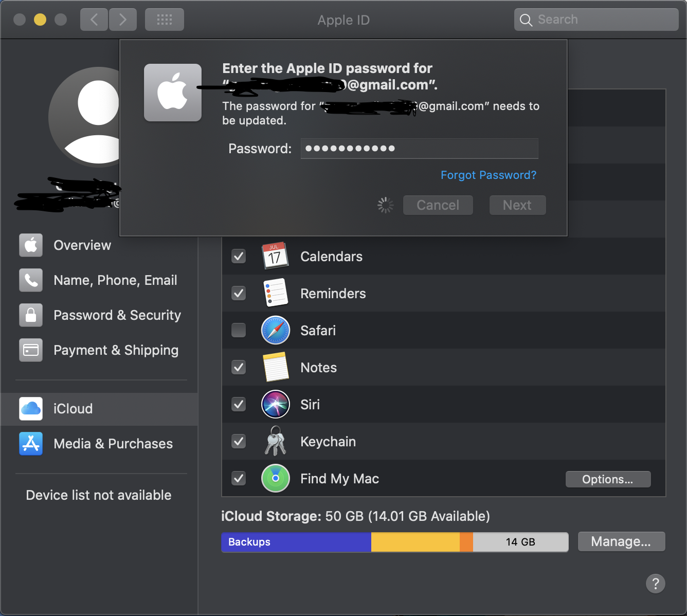
Task: Go back with the left chevron button
Action: coord(94,20)
